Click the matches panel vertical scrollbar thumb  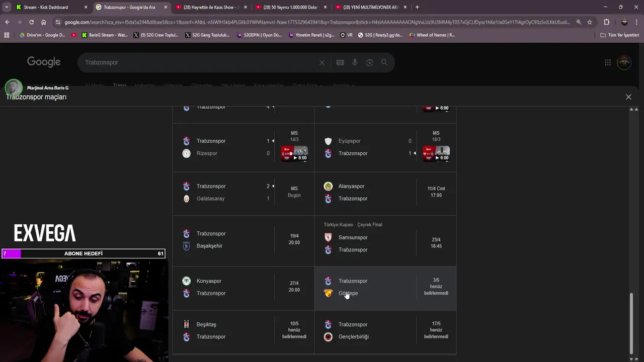[632, 323]
